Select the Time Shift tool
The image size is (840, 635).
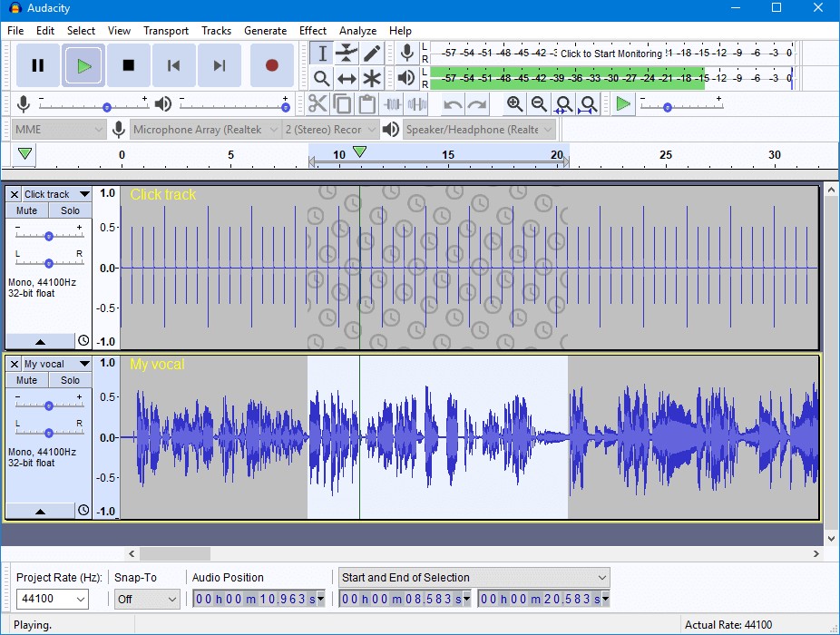346,77
